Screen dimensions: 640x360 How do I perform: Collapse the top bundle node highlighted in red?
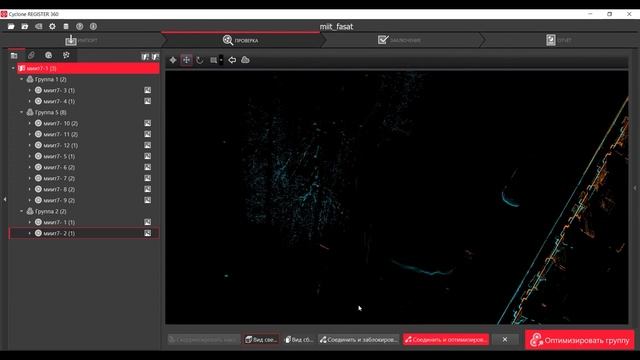(13, 68)
